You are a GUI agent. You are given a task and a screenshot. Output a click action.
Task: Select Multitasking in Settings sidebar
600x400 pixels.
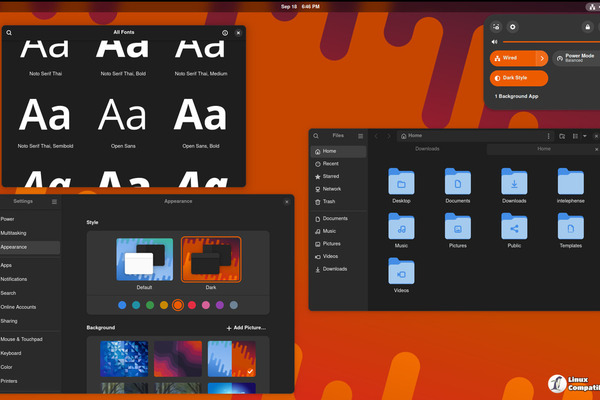tap(16, 232)
